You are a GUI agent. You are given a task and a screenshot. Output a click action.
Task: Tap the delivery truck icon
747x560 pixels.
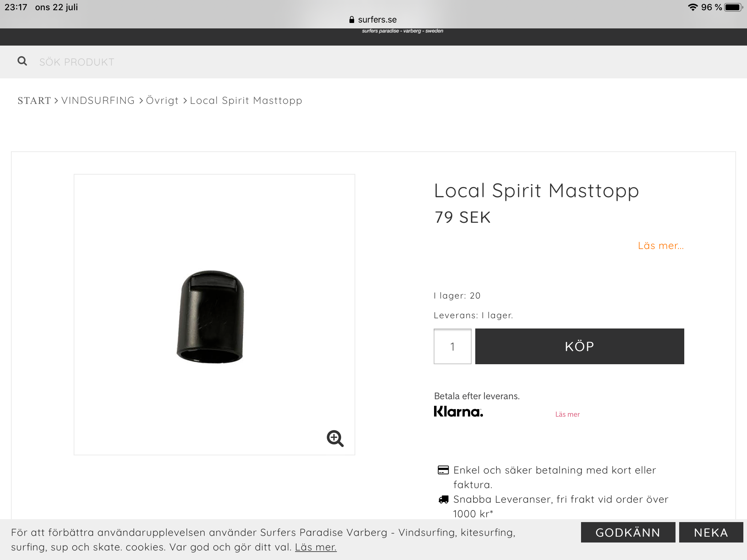(x=443, y=499)
